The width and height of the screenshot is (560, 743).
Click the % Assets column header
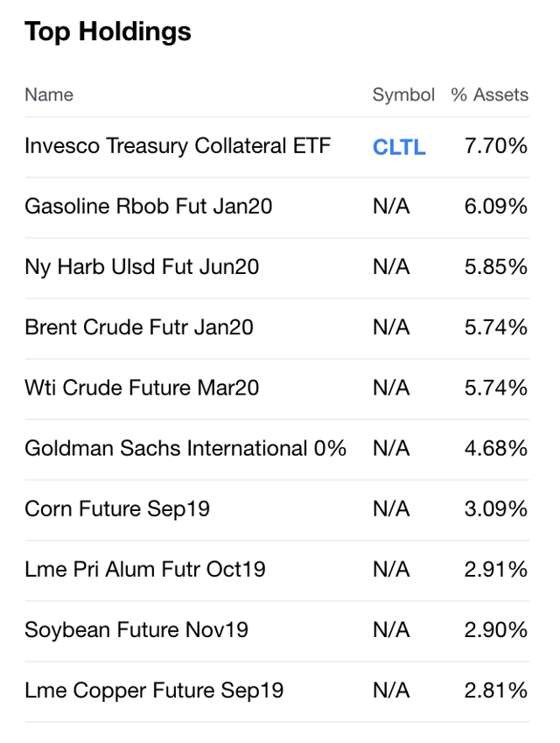[489, 95]
